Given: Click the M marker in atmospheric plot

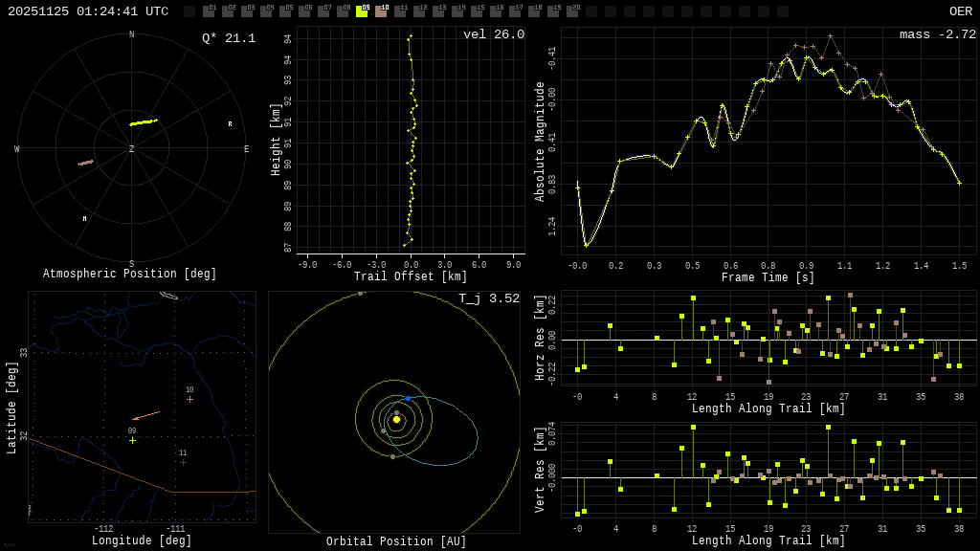Looking at the screenshot, I should tap(84, 219).
